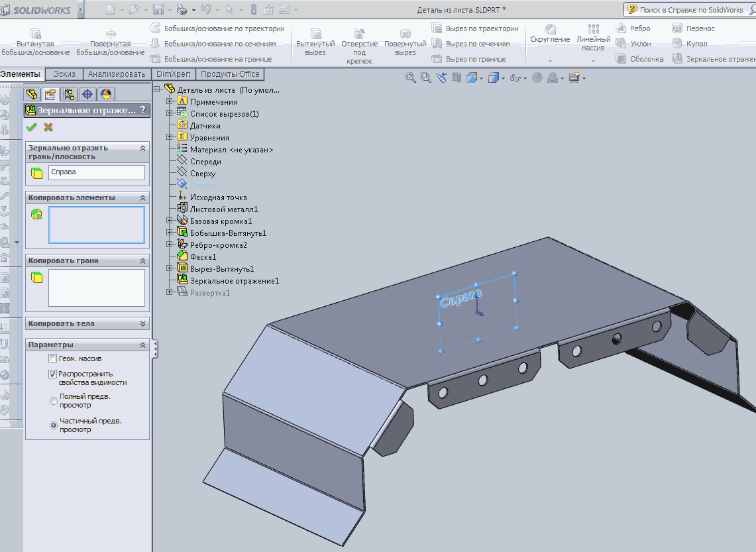Click the Zoom to Area view icon
Viewport: 756px width, 552px height.
pyautogui.click(x=425, y=78)
